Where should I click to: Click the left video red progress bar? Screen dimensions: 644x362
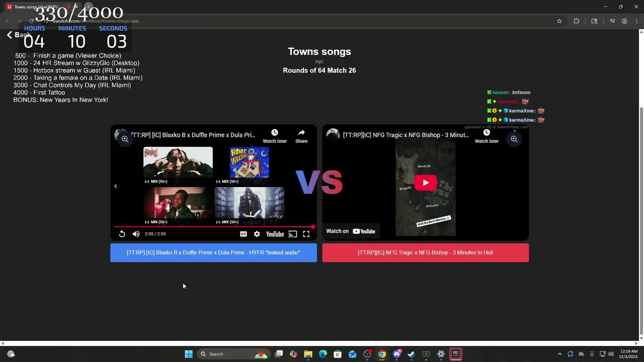(214, 227)
